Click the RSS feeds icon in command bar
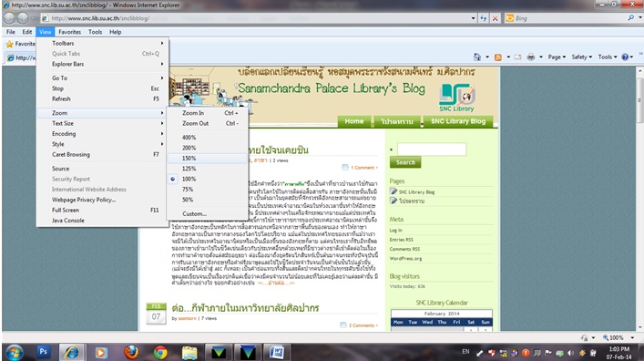Screen dimensions: 644x361 click(x=497, y=57)
